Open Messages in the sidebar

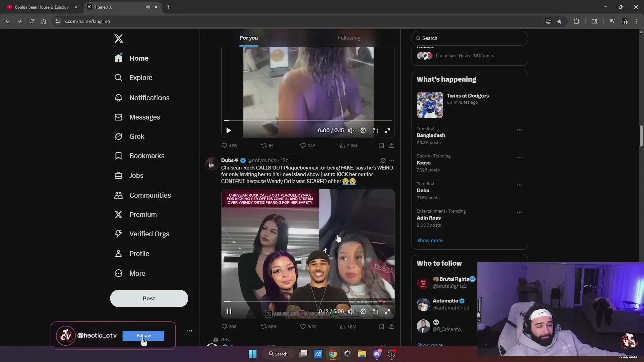pyautogui.click(x=137, y=117)
